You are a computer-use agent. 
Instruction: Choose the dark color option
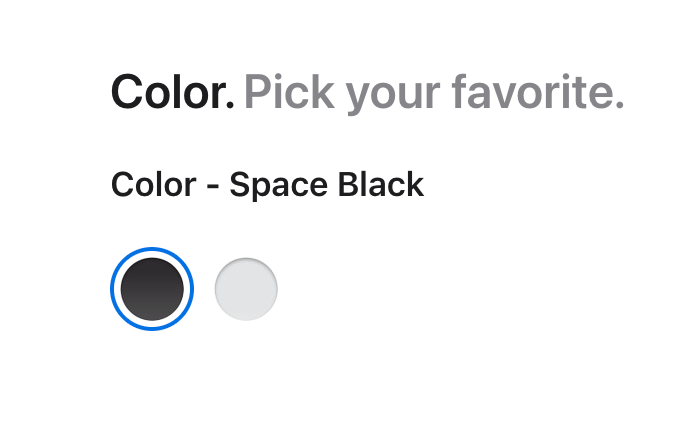[152, 289]
